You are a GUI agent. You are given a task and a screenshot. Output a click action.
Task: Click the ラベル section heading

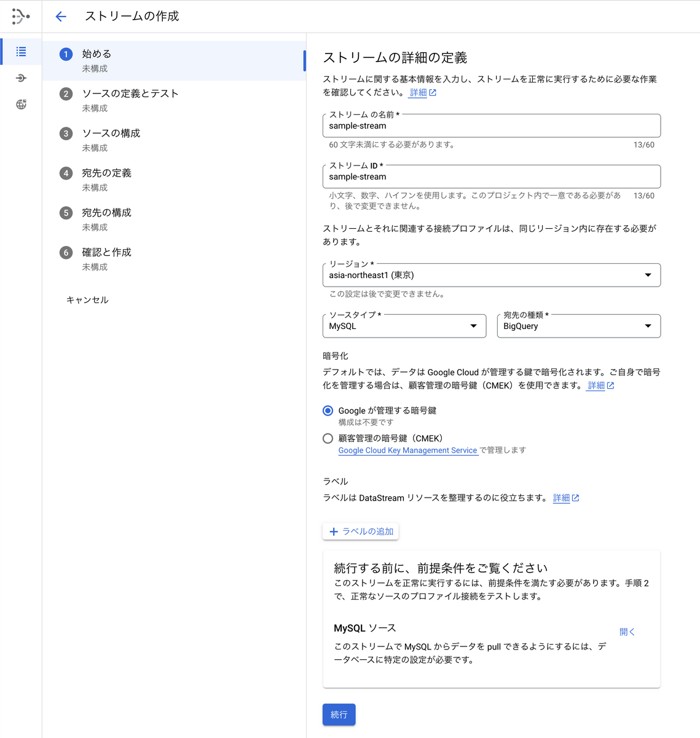click(x=336, y=482)
